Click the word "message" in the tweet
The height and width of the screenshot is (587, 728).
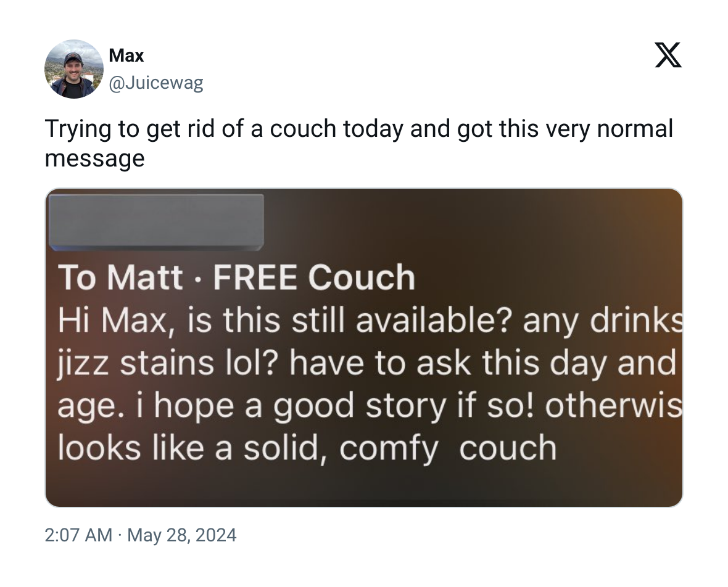click(x=94, y=158)
